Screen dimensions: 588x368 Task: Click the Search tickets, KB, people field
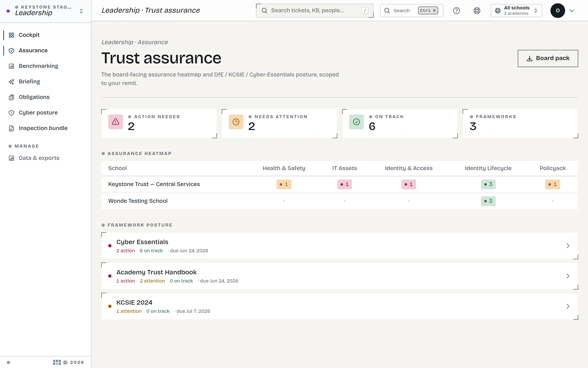[315, 11]
